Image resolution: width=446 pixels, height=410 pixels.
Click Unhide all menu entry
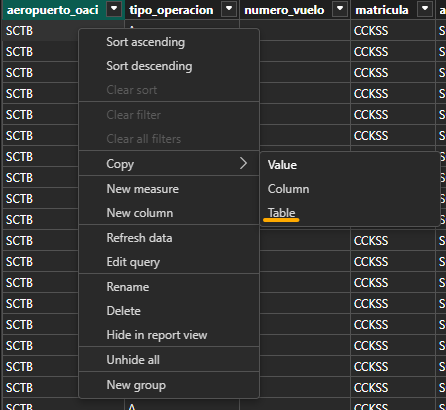coord(169,360)
